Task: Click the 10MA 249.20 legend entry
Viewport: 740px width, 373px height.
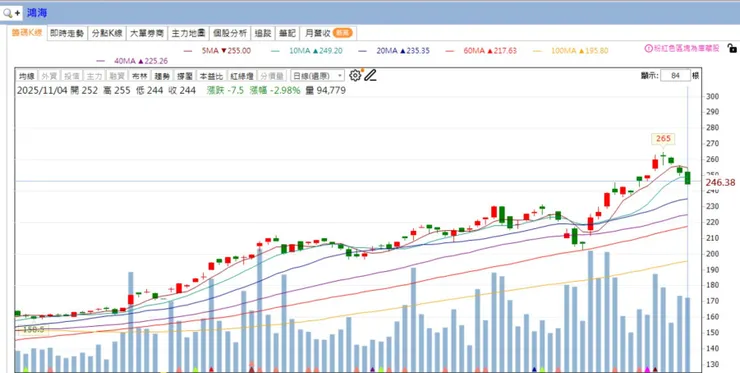Action: click(307, 51)
